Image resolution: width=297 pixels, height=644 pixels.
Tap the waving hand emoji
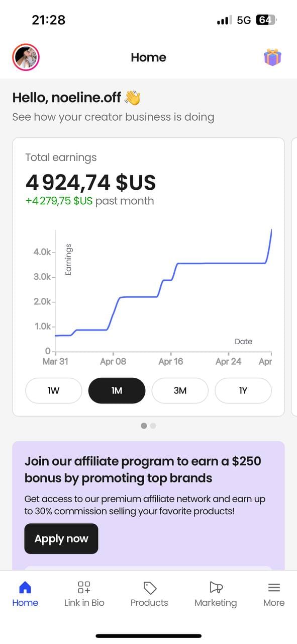[133, 97]
